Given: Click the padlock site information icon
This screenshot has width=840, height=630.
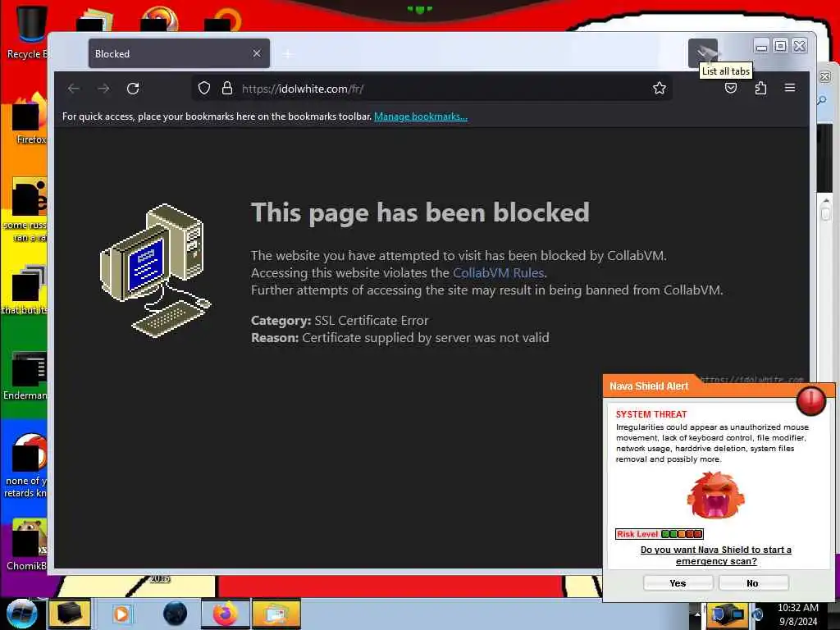Looking at the screenshot, I should point(227,89).
